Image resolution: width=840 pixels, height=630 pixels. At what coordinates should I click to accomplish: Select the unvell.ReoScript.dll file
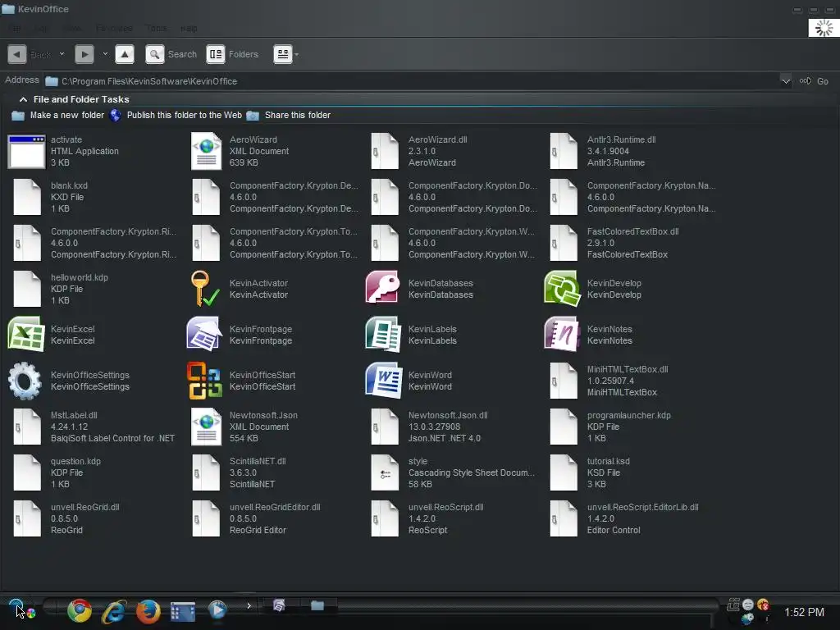pyautogui.click(x=385, y=518)
